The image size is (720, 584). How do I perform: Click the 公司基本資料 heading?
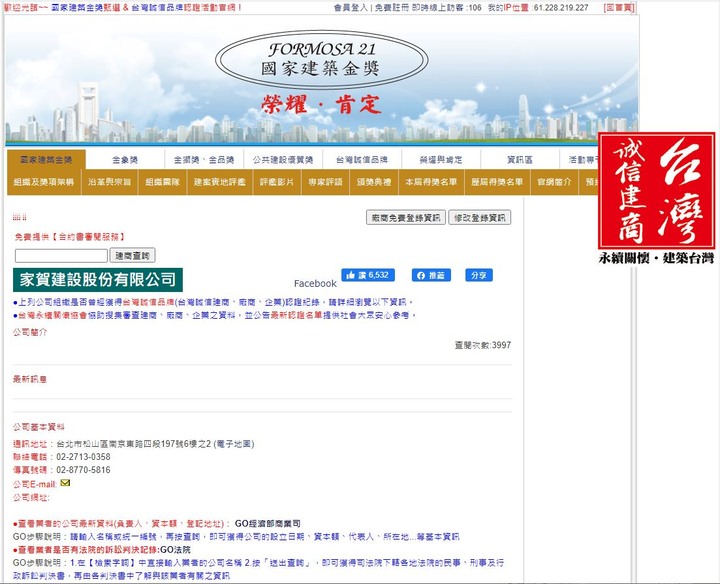coord(39,427)
